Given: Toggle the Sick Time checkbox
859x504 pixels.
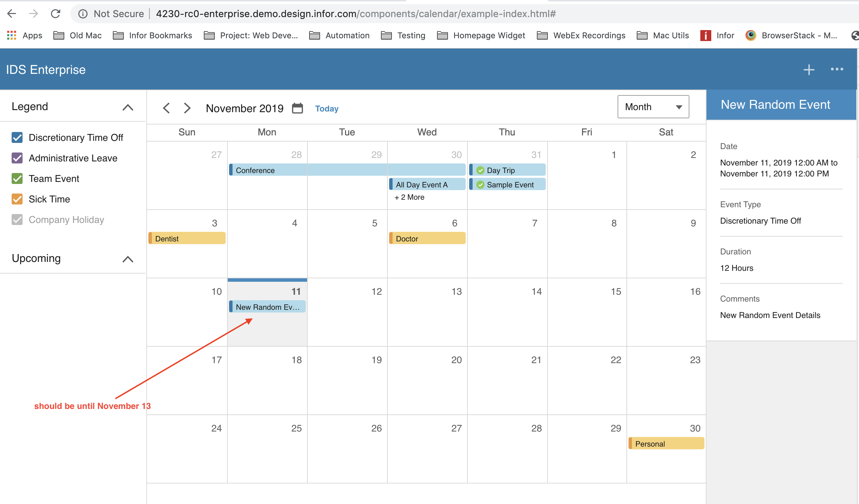Looking at the screenshot, I should pyautogui.click(x=17, y=199).
